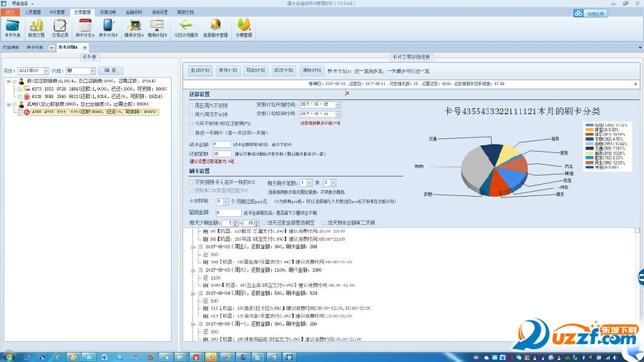Screen dimensions: 644x362
Task: Toggle 推迟一天刷卡 checkbox
Action: [191, 133]
